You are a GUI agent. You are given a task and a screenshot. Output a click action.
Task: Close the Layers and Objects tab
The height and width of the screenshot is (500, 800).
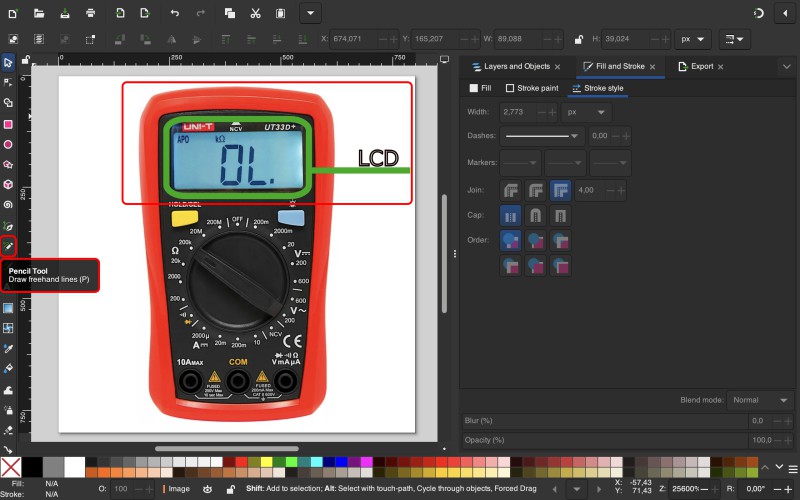[x=558, y=67]
